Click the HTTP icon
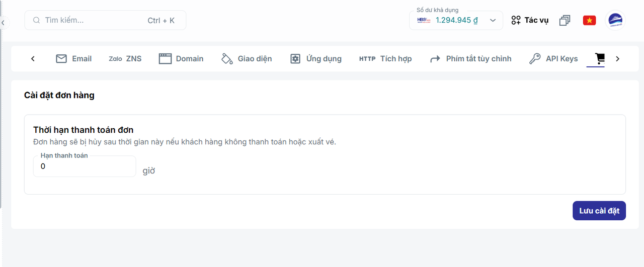This screenshot has width=644, height=267. tap(367, 59)
